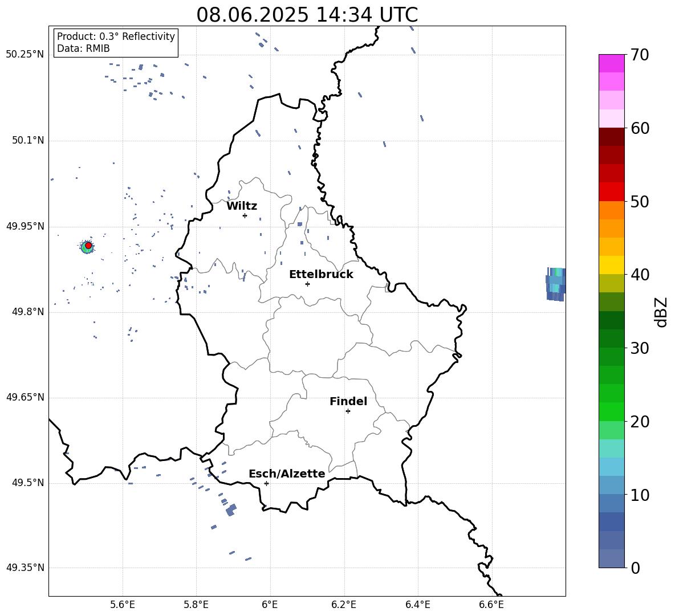The height and width of the screenshot is (616, 675).
Task: Click the colorbar tick label 30
Action: pos(640,348)
